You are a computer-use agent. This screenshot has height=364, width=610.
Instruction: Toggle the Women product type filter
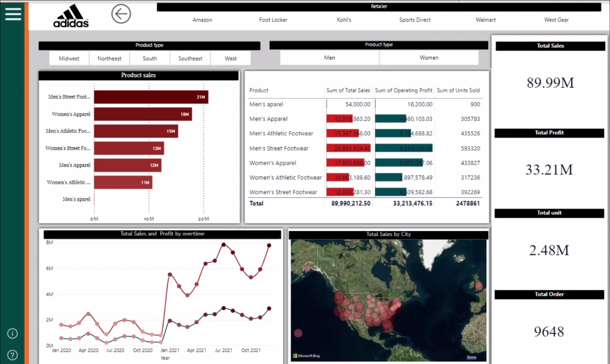[428, 57]
